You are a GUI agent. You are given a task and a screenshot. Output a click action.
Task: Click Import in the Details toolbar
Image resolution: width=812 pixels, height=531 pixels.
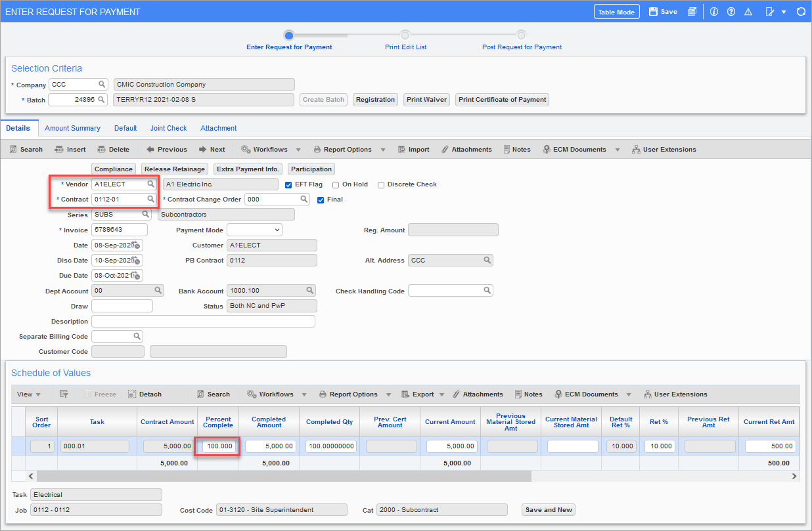click(413, 150)
